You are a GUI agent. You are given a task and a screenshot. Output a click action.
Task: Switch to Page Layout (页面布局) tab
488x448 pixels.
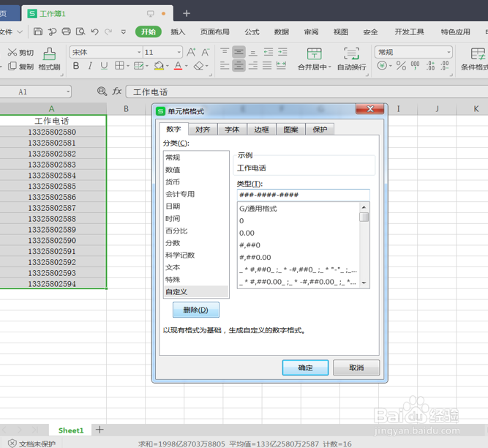[215, 31]
